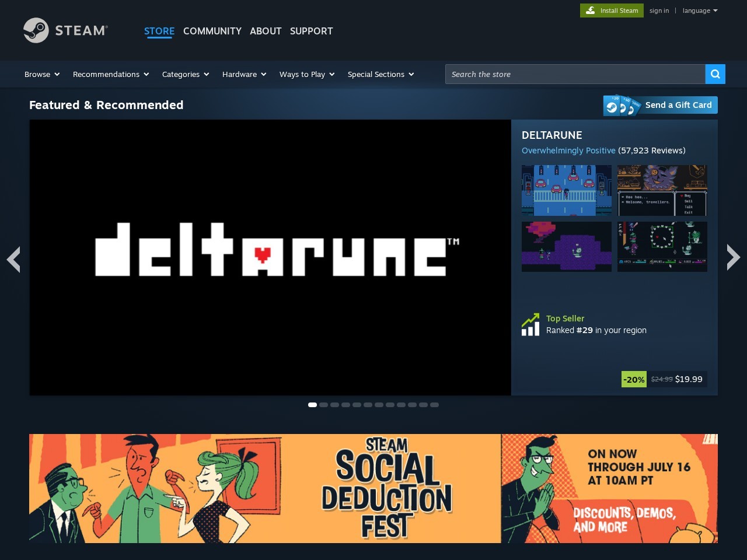Open the Categories dropdown

(x=186, y=74)
